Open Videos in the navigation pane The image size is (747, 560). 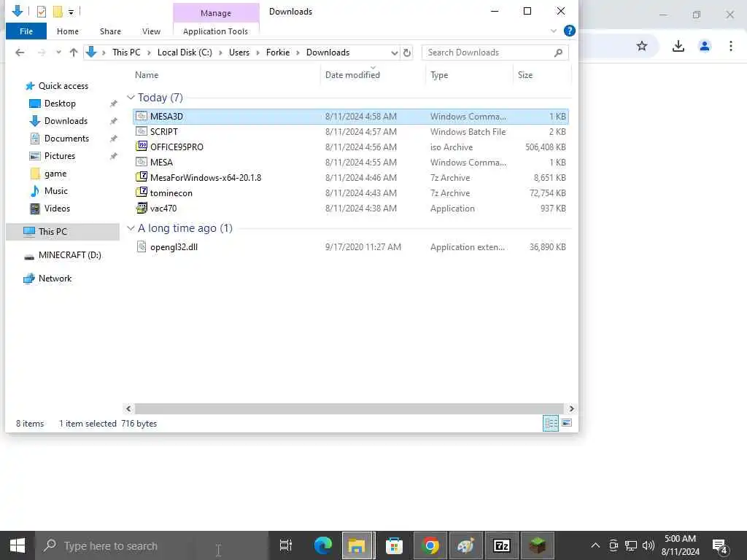pyautogui.click(x=57, y=209)
